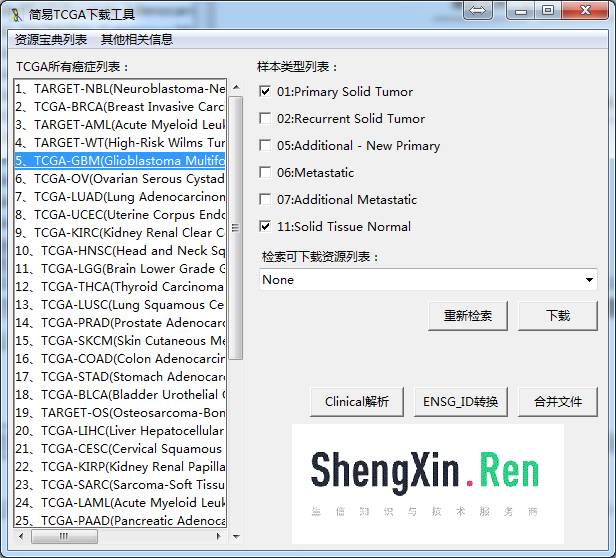Click the cancer list scroll down arrow
The height and width of the screenshot is (558, 616).
pos(236,536)
